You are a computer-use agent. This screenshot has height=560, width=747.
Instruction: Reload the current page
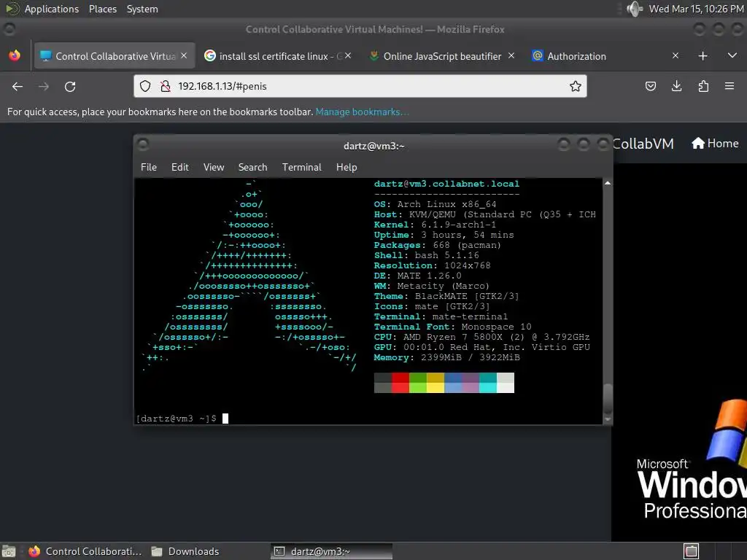[70, 86]
